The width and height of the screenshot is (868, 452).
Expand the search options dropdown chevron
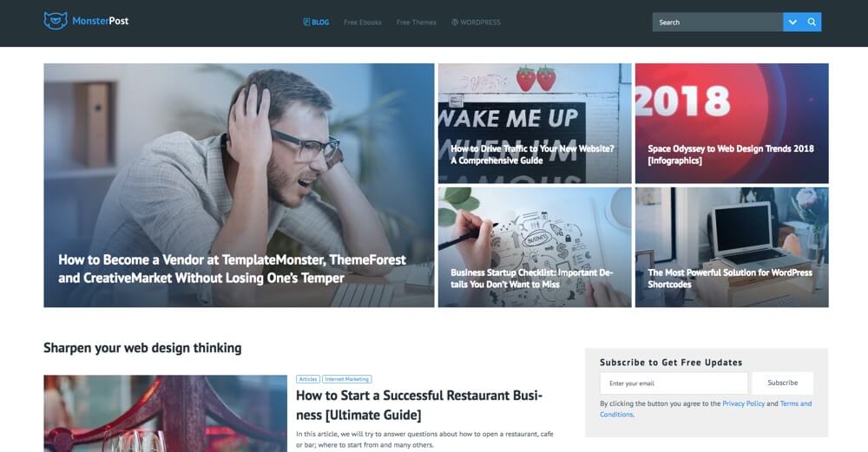792,23
